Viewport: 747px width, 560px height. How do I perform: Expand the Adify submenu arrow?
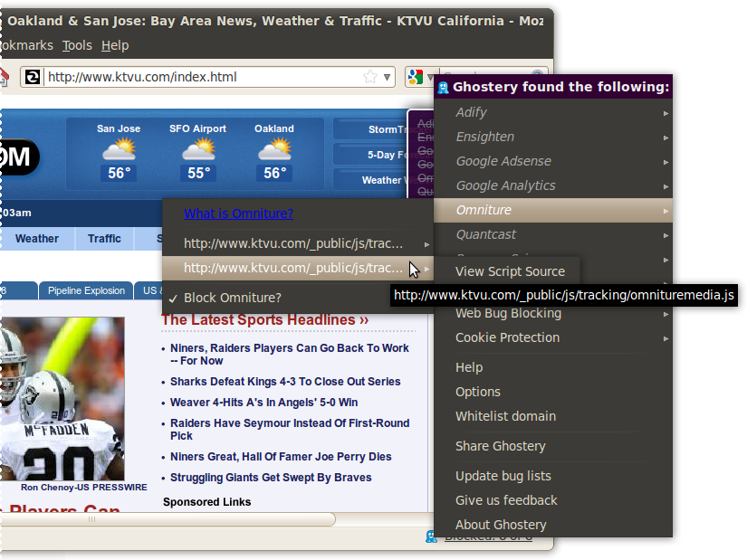pos(666,113)
